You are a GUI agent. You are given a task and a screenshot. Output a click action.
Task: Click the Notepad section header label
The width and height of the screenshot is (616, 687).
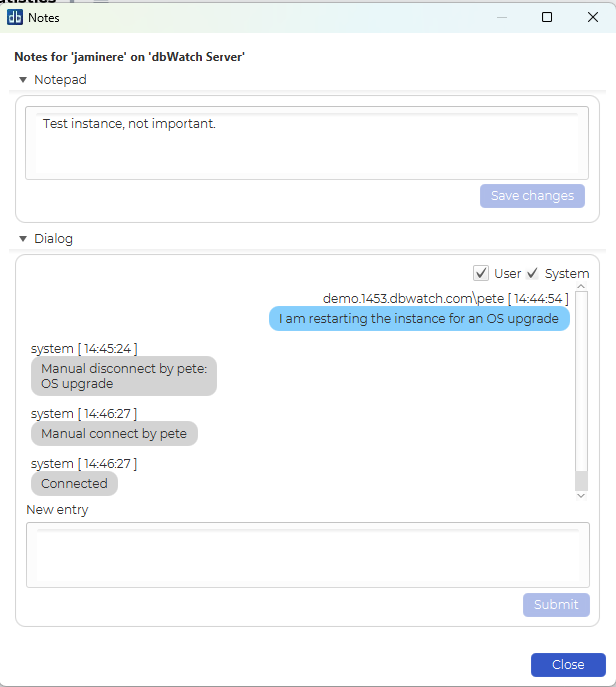(60, 79)
